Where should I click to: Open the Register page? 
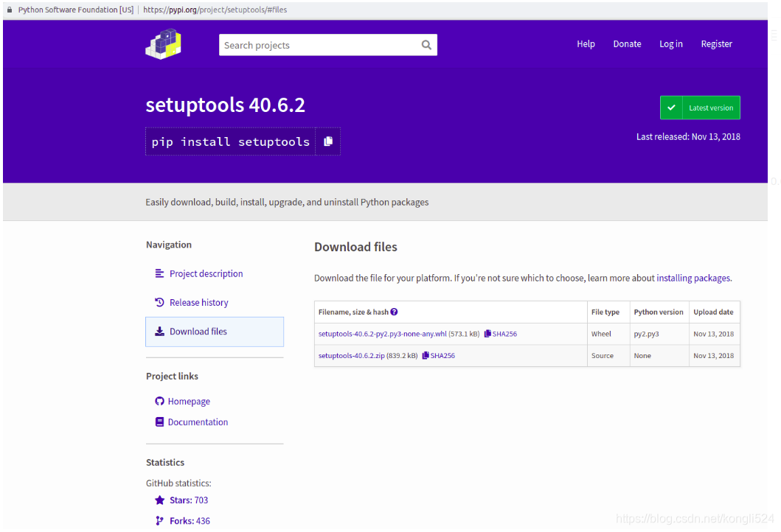(x=716, y=43)
